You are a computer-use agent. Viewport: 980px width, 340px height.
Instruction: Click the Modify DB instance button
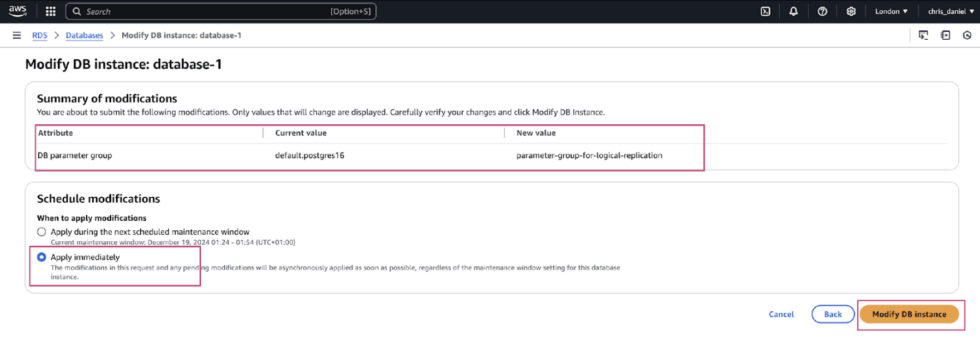[x=909, y=314]
